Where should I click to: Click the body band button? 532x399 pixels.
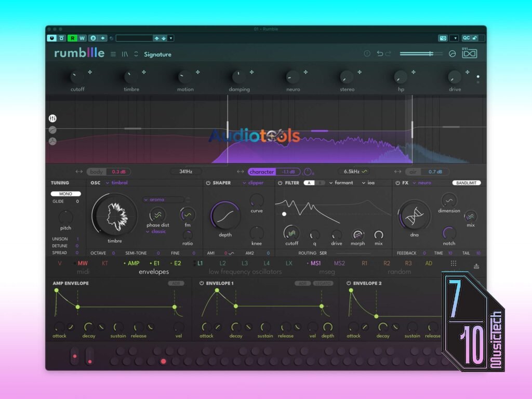[x=96, y=171]
